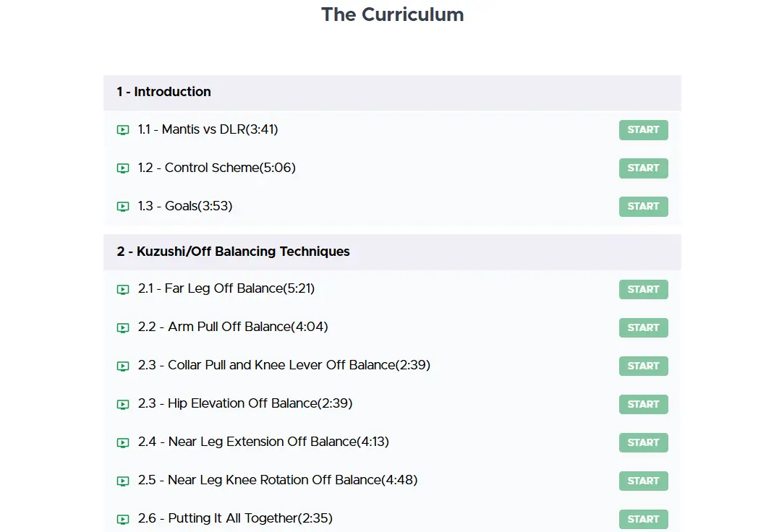Open the 1.2 Control Scheme lesson title
This screenshot has height=532, width=766.
click(x=216, y=168)
